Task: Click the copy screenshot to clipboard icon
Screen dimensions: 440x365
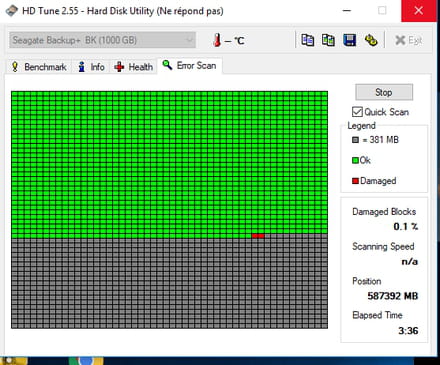Action: click(x=328, y=40)
